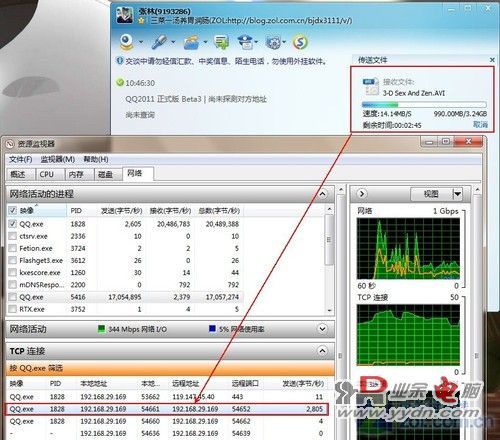The width and height of the screenshot is (500, 440).
Task: Click the info icon beside safety notice
Action: coord(120,61)
